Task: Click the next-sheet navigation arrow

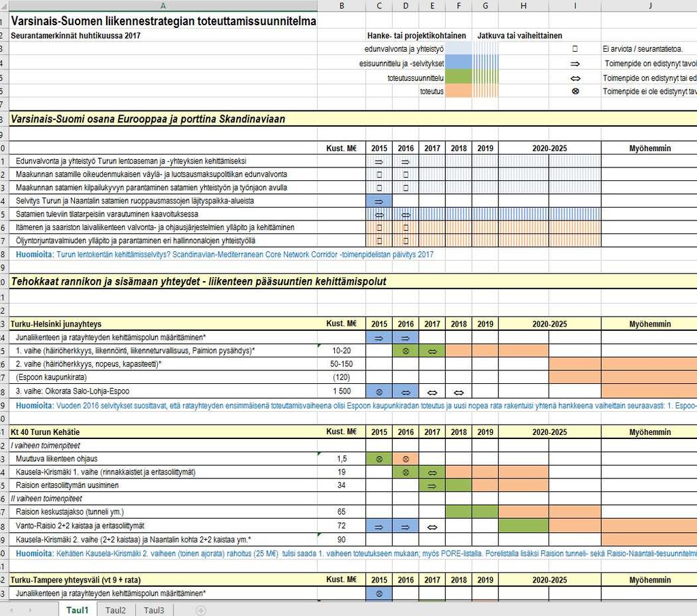Action: (x=30, y=611)
